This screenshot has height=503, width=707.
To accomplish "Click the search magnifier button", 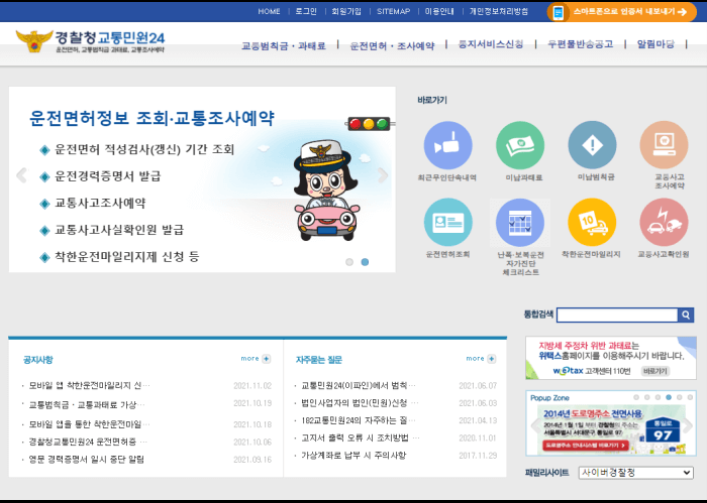I will pyautogui.click(x=686, y=315).
